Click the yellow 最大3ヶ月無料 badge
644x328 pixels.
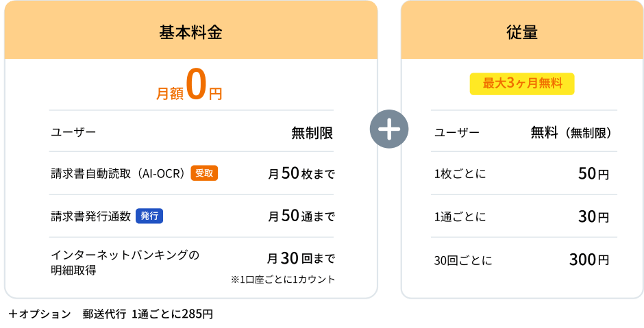tap(522, 84)
